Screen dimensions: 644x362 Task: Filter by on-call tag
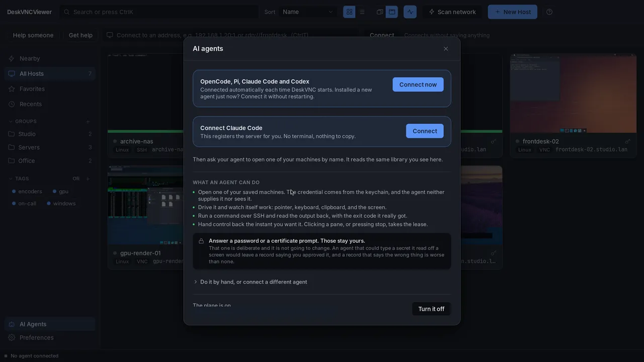(x=24, y=203)
